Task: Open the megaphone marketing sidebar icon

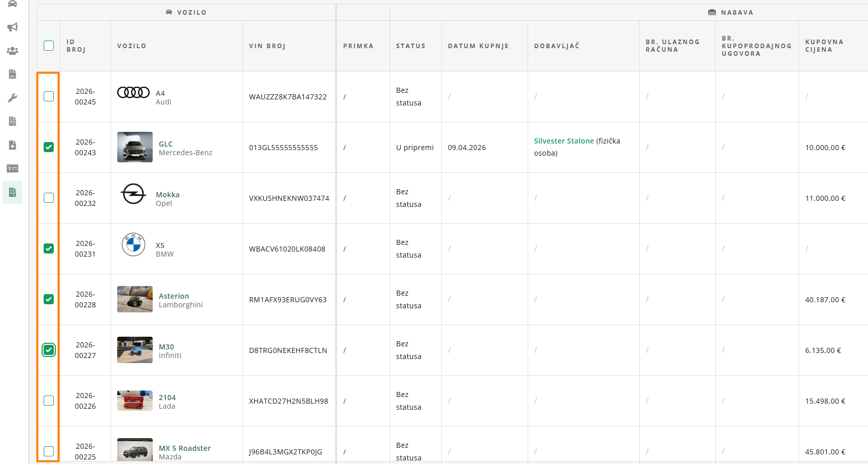Action: pos(13,27)
